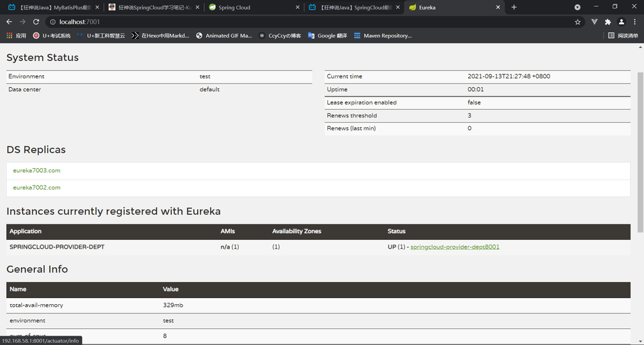Click the Uptime value 00:01
This screenshot has width=644, height=345.
click(475, 89)
